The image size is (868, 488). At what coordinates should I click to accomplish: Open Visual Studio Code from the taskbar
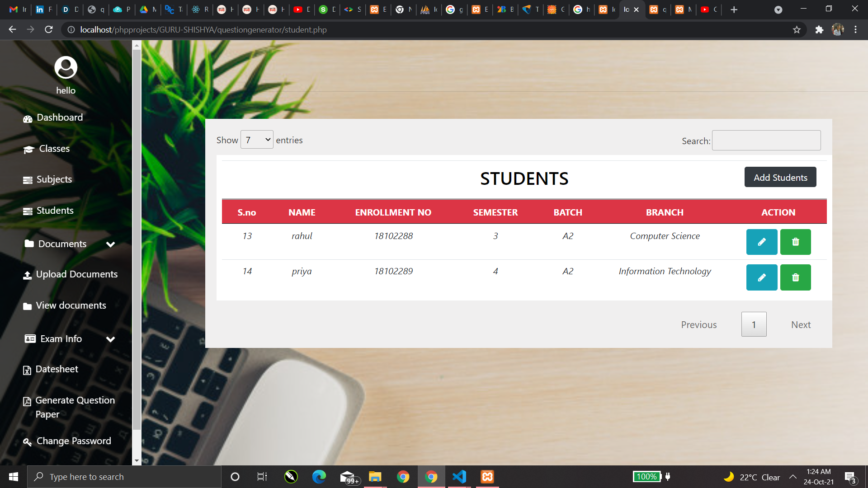[459, 477]
